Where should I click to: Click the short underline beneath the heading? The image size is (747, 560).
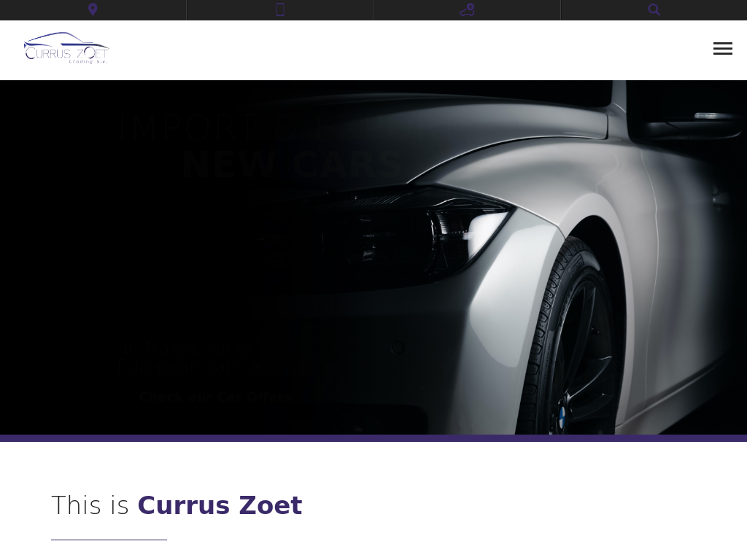pyautogui.click(x=109, y=540)
